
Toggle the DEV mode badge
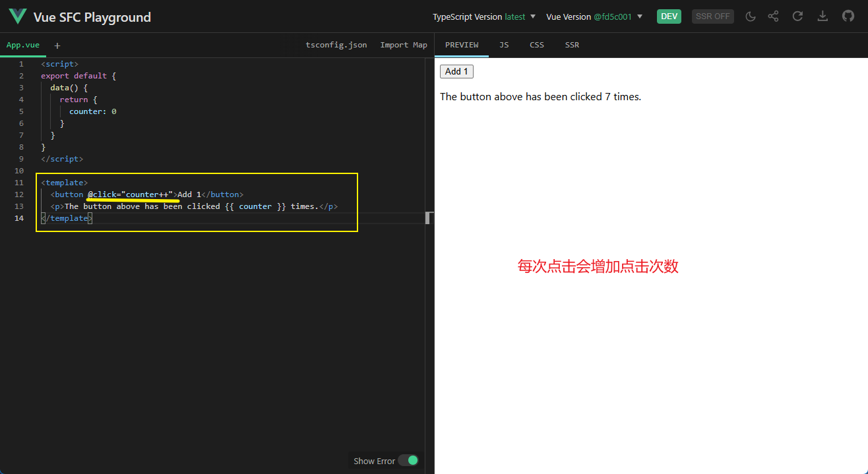click(x=669, y=16)
